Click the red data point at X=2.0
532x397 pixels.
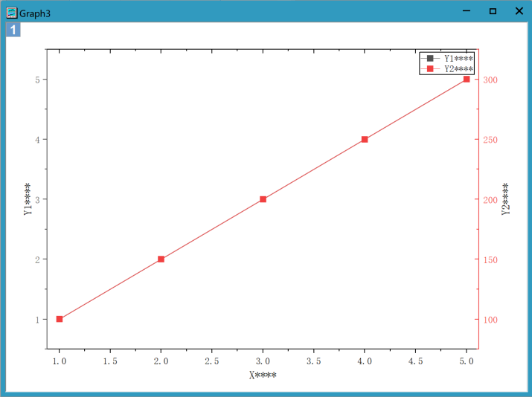point(161,259)
